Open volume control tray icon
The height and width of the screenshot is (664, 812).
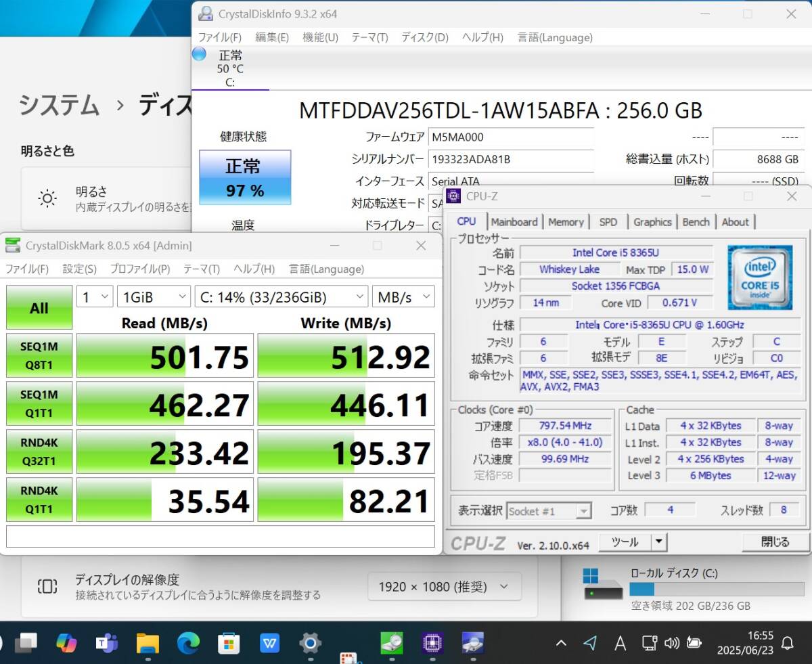pos(672,642)
